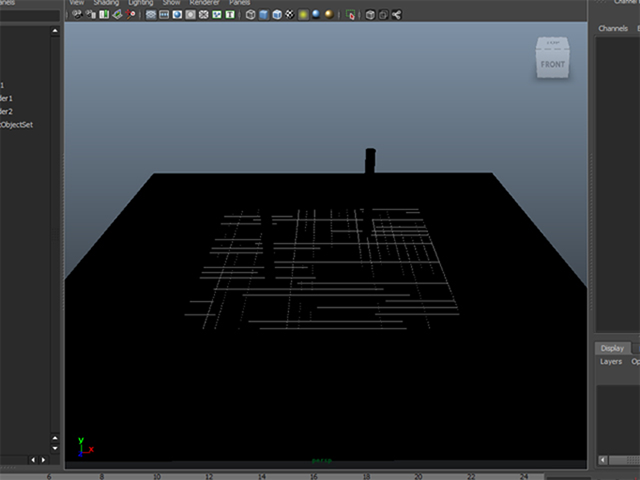Click the persp camera label
This screenshot has height=480, width=640.
(322, 460)
